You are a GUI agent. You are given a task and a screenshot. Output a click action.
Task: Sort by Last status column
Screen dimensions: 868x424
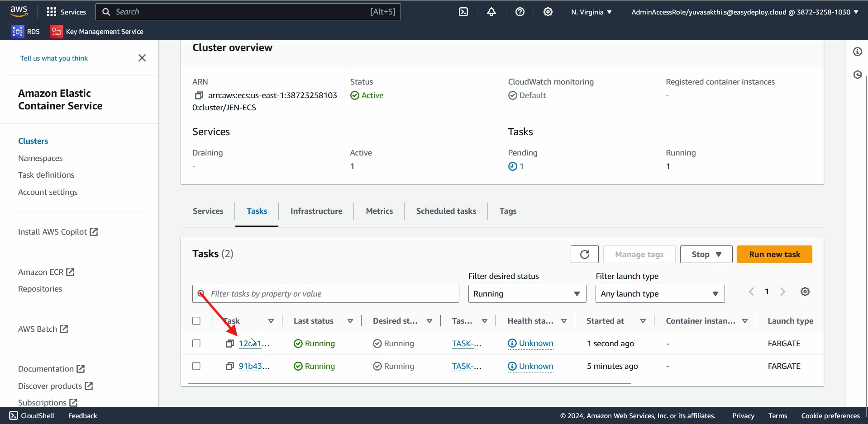[x=350, y=321]
